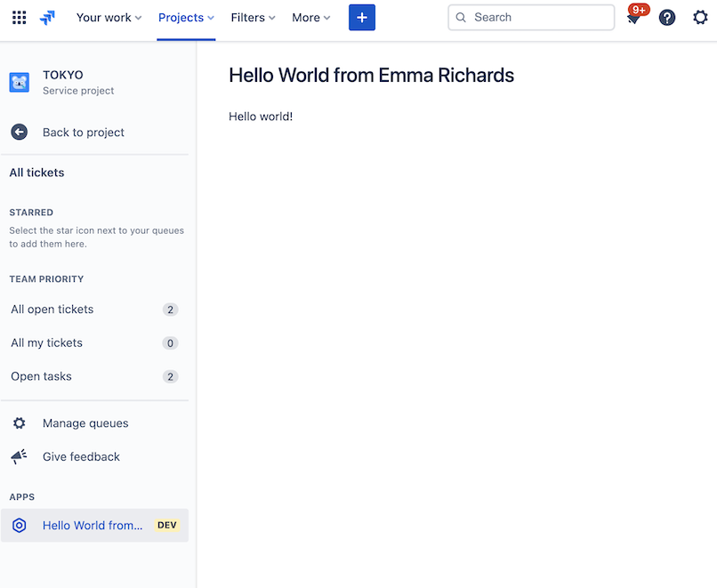Click the help question mark icon
717x588 pixels.
click(x=666, y=17)
